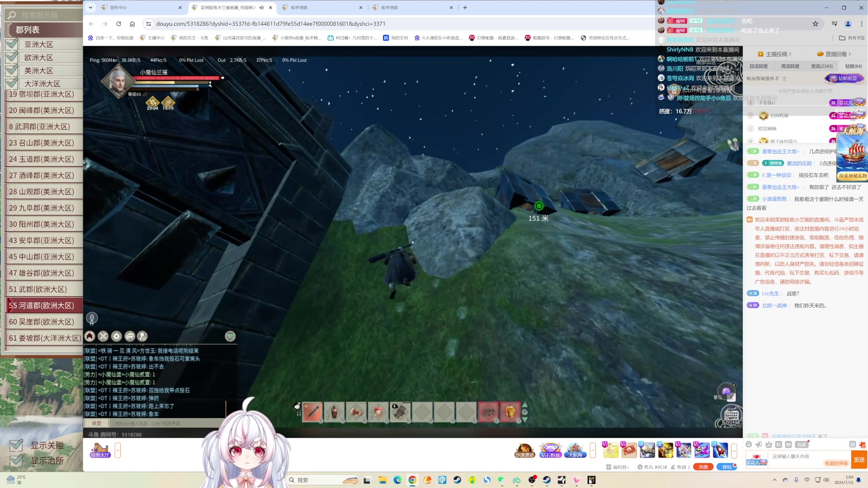Open the 所有书签 folder

852,38
